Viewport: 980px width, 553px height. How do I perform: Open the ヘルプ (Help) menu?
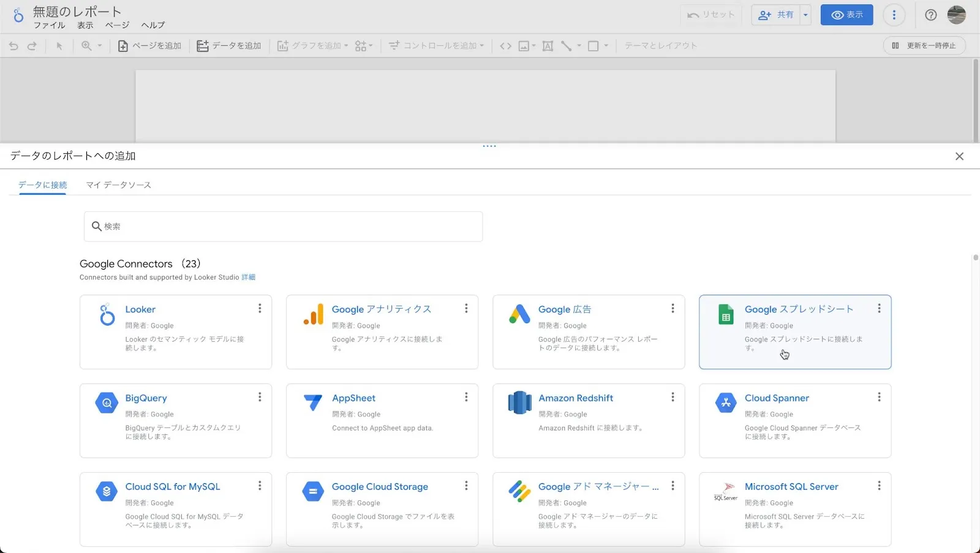point(153,25)
